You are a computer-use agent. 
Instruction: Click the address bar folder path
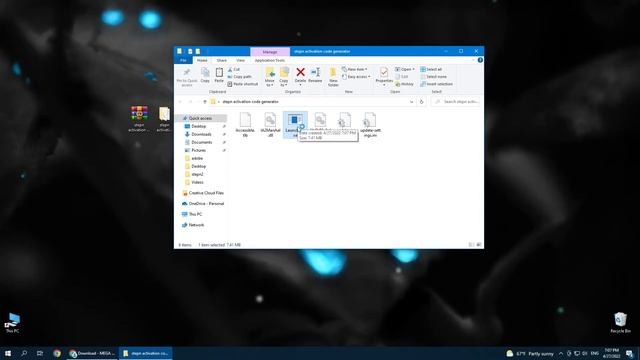point(250,102)
